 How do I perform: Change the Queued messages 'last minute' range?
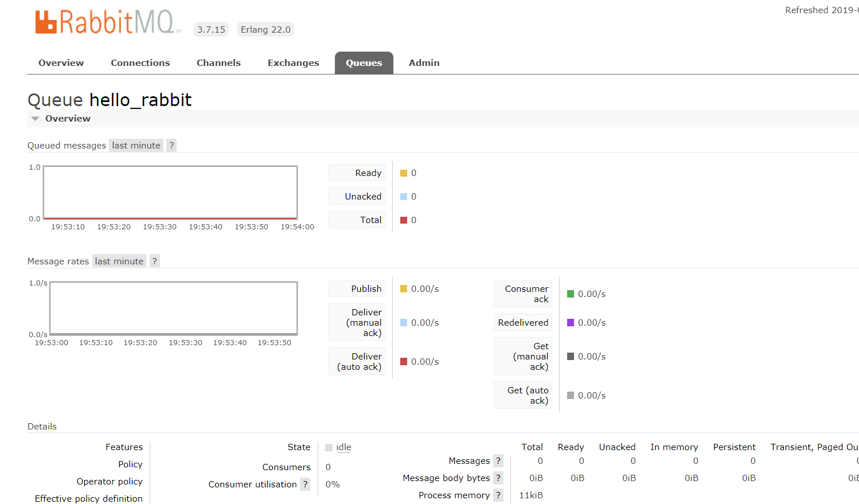coord(136,146)
